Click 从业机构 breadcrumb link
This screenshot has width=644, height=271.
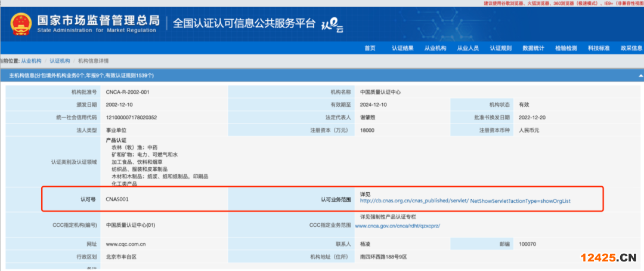coord(32,61)
